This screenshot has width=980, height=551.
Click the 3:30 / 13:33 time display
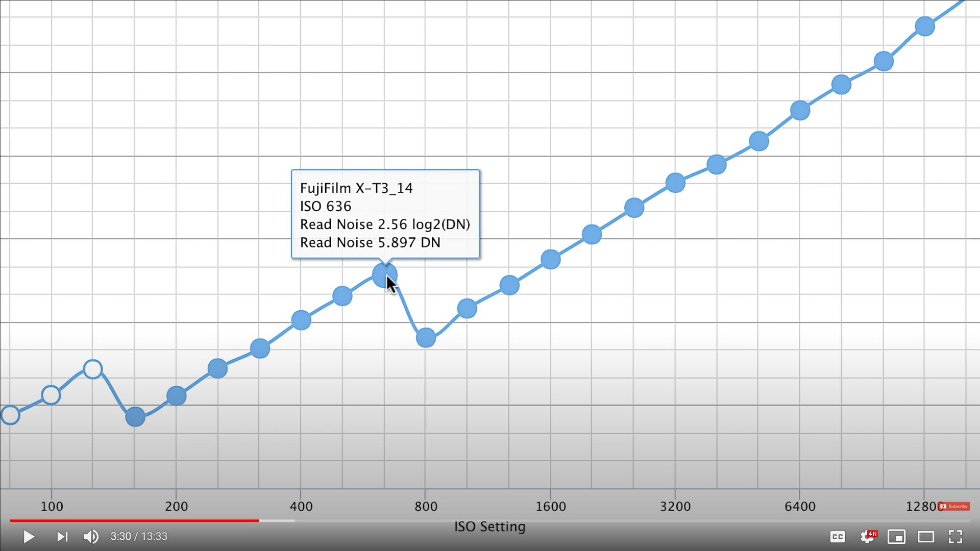(139, 536)
